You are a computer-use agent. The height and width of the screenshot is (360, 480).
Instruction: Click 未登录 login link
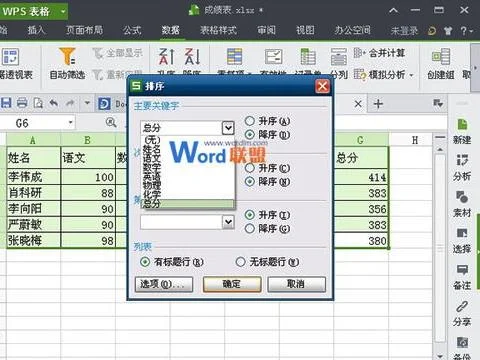point(404,31)
